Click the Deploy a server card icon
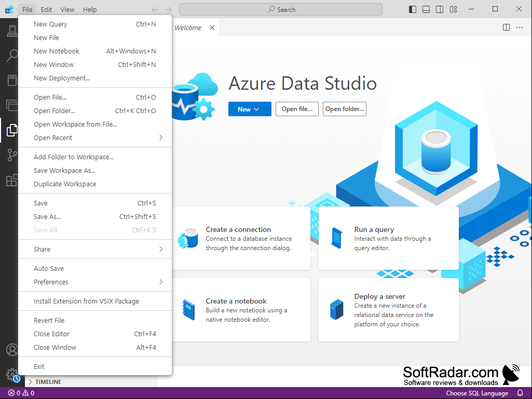Viewport: 532px width, 399px height. [336, 310]
